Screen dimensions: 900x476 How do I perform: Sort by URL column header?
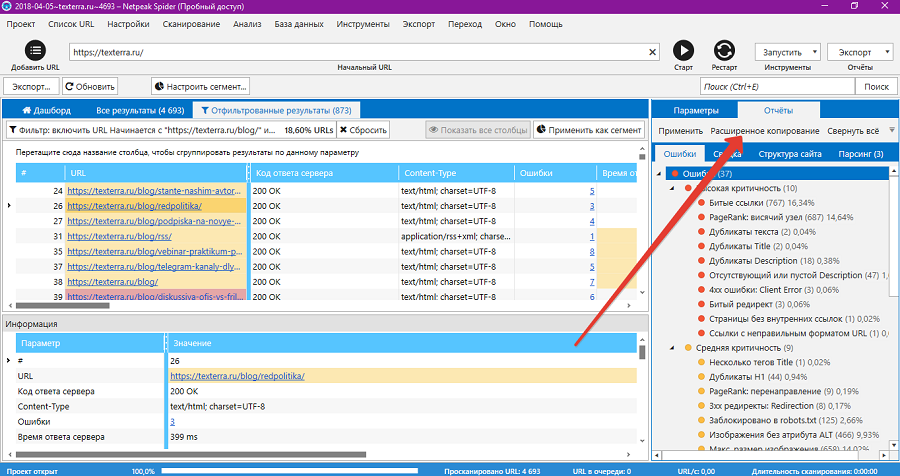(x=156, y=173)
